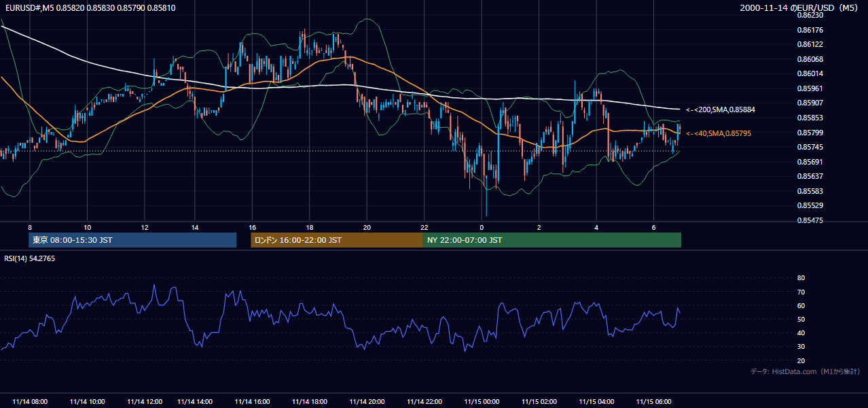Click bottom time label 11/14 12:00
The width and height of the screenshot is (868, 408).
[x=145, y=402]
